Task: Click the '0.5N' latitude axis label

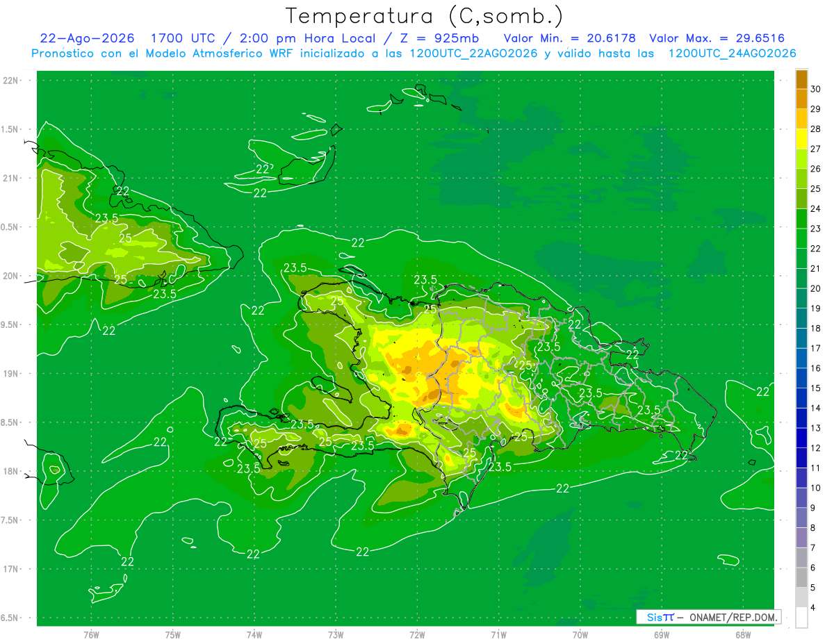Action: click(10, 227)
